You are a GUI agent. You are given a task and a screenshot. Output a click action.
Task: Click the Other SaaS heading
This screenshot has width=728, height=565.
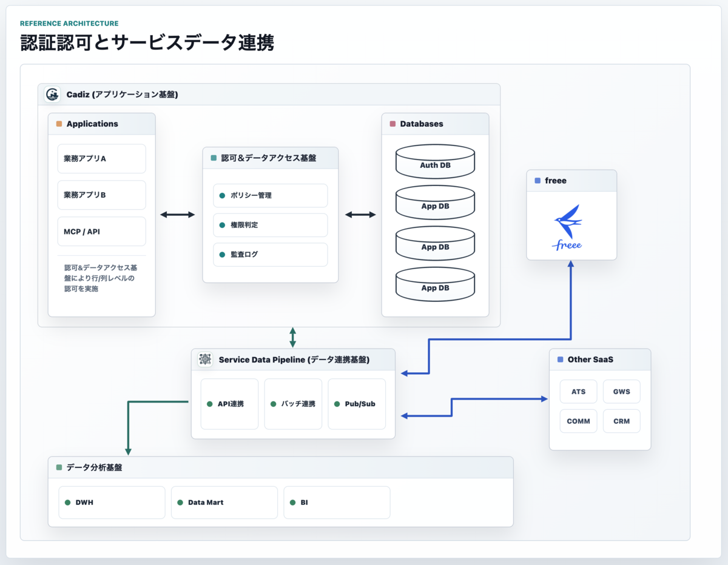pos(590,359)
